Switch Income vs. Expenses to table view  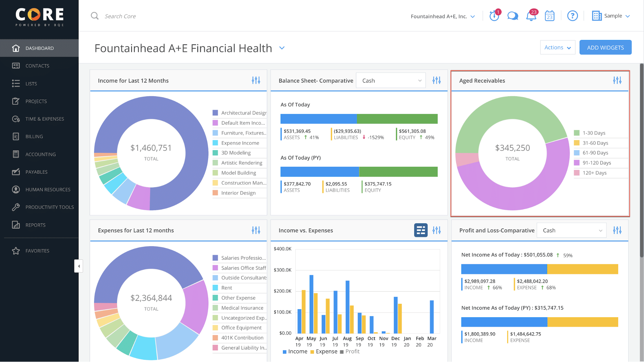[x=421, y=230]
